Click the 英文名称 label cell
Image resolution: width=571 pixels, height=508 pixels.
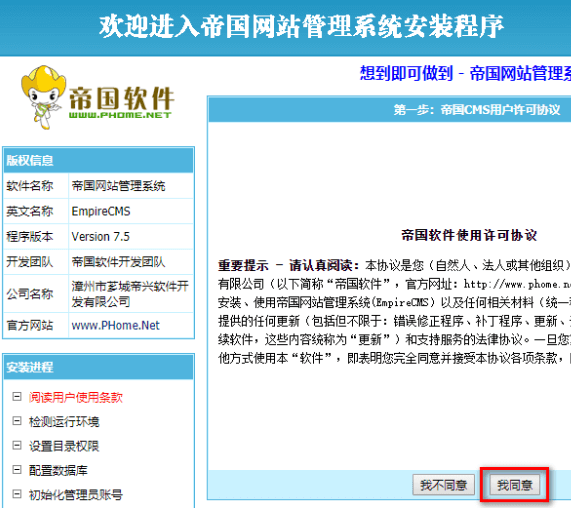[36, 211]
